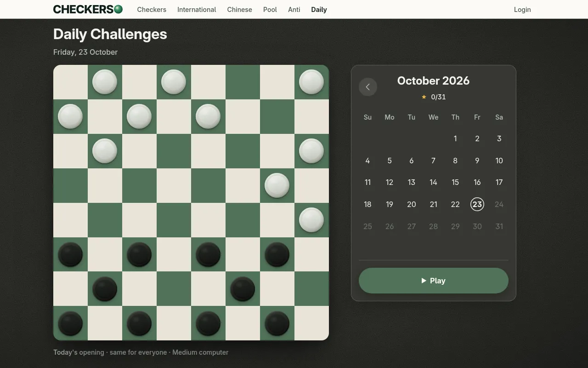588x368 pixels.
Task: Click the rightmost white piece in the third row
Action: 311,151
